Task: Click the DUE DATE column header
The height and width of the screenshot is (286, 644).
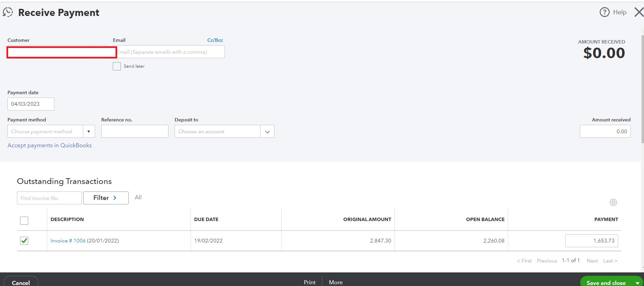Action: coord(206,219)
